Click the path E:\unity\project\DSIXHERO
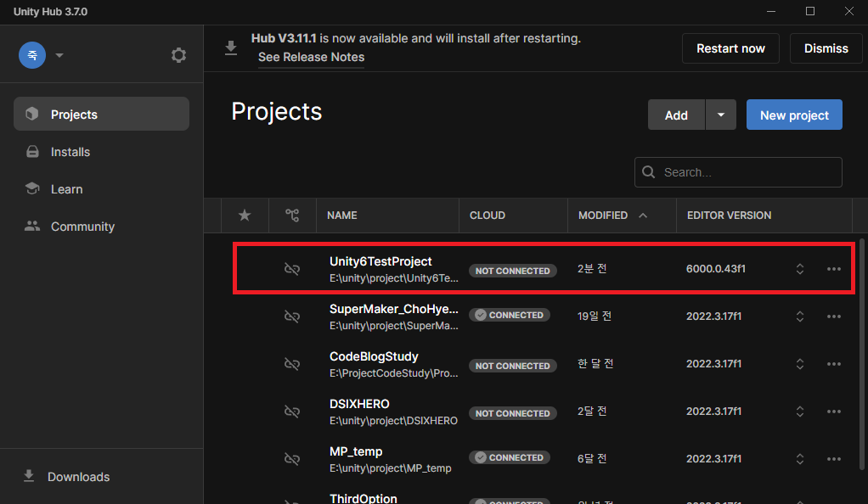 click(x=393, y=421)
